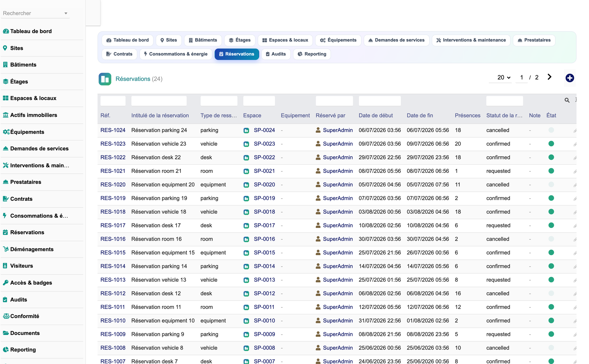
Task: Click 'Réservation equipment 10' cell
Action: (x=163, y=321)
